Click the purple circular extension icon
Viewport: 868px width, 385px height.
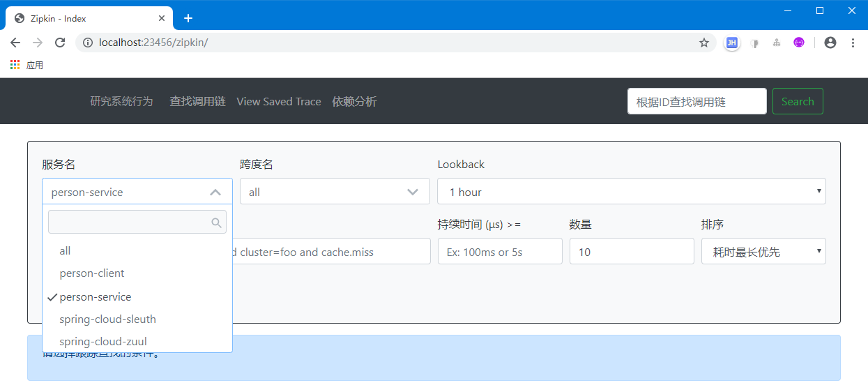pyautogui.click(x=799, y=43)
